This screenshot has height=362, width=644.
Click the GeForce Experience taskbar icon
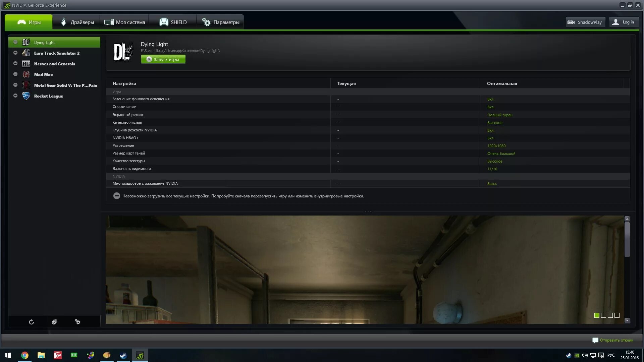(x=140, y=355)
